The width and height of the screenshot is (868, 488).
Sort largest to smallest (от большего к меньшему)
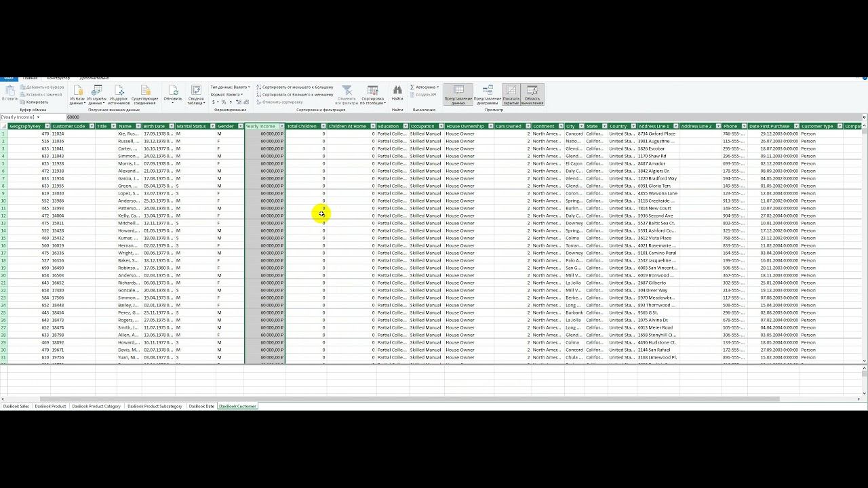(x=295, y=95)
